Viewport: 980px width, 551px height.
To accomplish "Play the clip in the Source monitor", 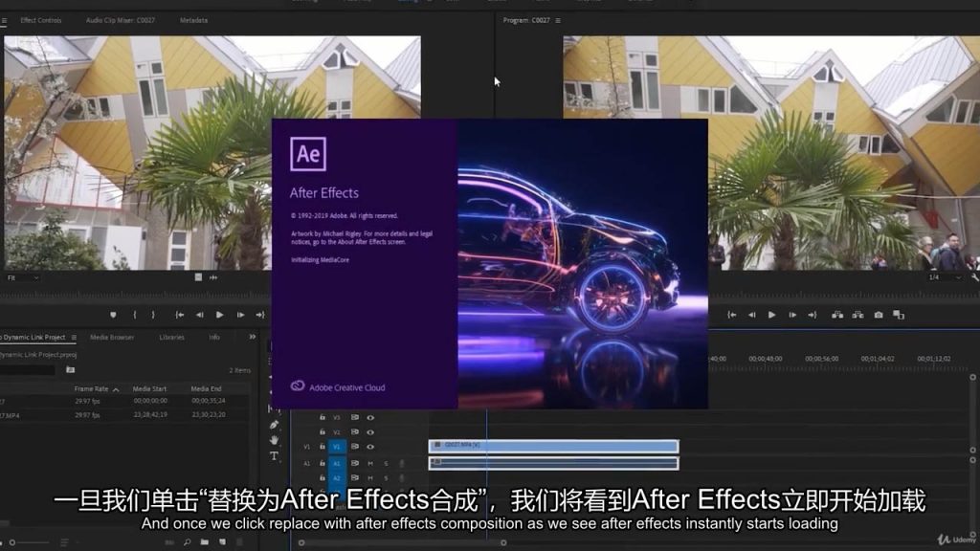I will click(x=219, y=315).
